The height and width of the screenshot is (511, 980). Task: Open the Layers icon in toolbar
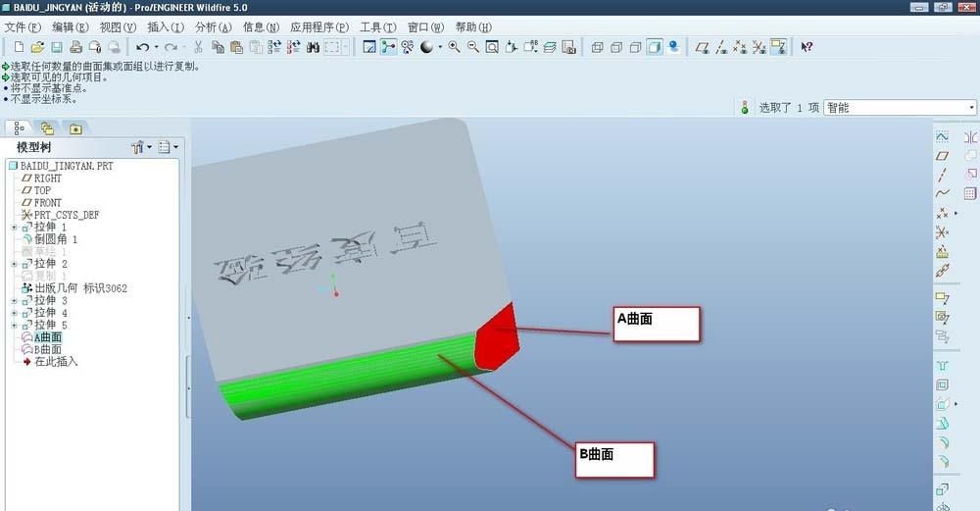click(550, 47)
